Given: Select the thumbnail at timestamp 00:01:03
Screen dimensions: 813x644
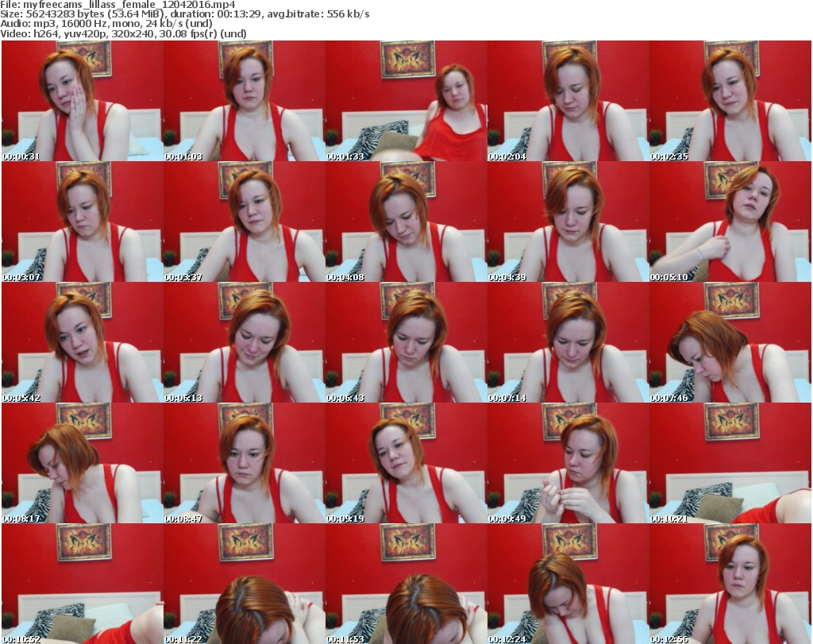Looking at the screenshot, I should tap(245, 101).
